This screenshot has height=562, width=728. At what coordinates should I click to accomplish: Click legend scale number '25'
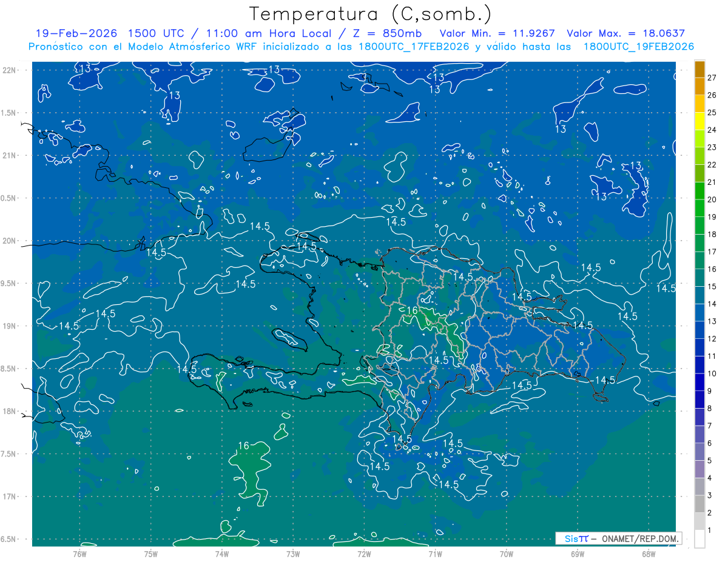(712, 113)
